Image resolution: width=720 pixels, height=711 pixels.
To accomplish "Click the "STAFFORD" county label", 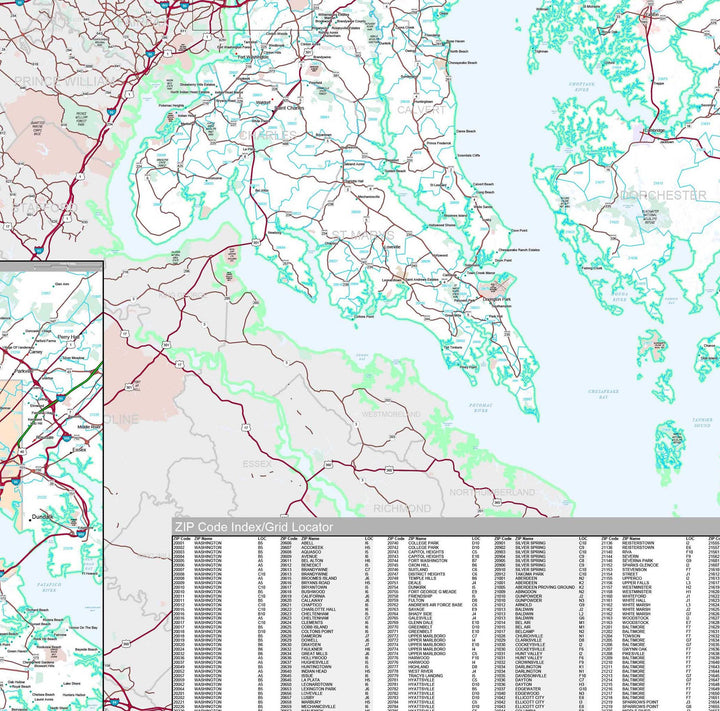I will click(x=45, y=208).
